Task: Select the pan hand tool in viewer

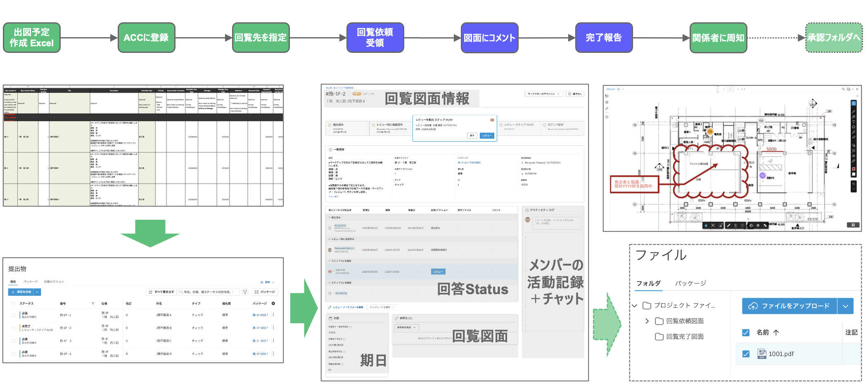Action: click(706, 226)
